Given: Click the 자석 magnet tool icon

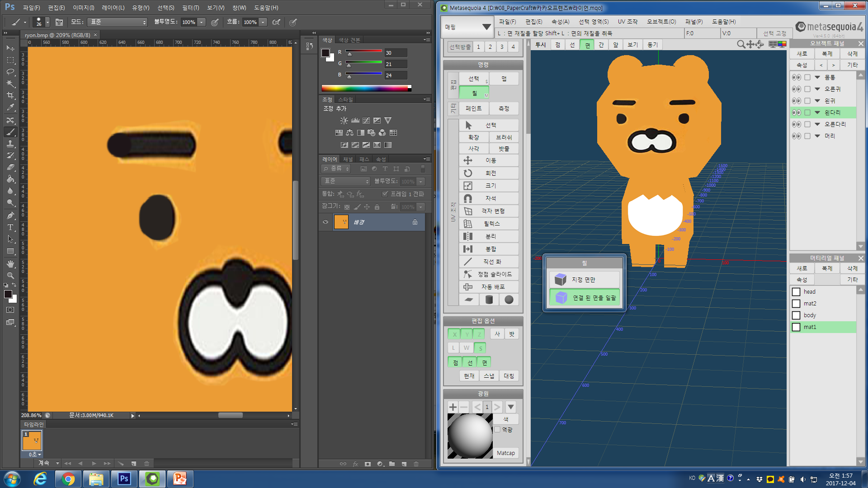Looking at the screenshot, I should tap(468, 198).
